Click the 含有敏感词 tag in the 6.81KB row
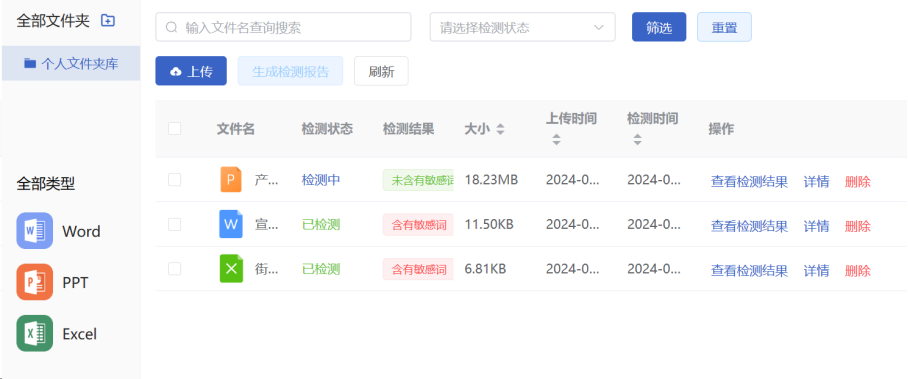Screen dimensions: 908x379 coord(418,269)
